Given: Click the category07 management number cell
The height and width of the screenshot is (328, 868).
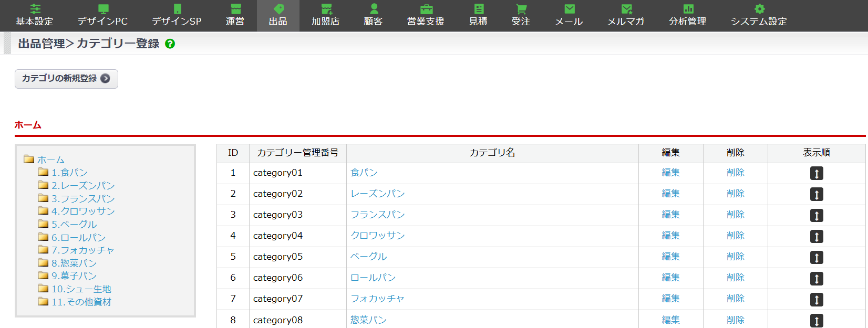Looking at the screenshot, I should pyautogui.click(x=298, y=299).
